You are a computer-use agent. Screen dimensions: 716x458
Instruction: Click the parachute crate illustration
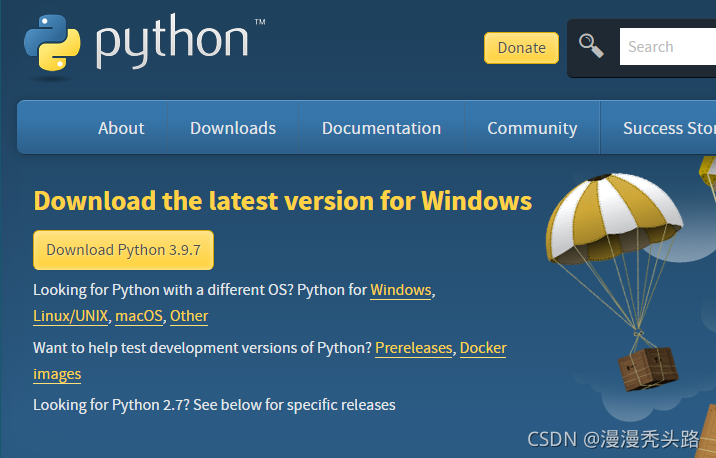(616, 281)
